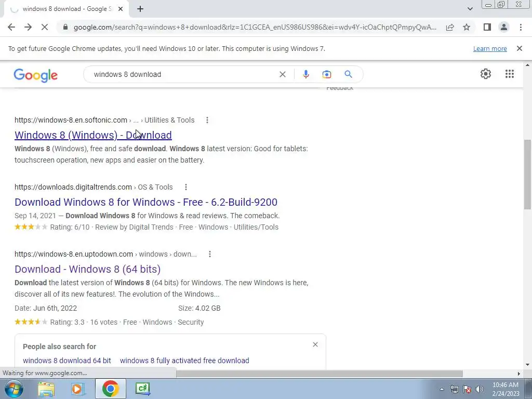532x399 pixels.
Task: Open Chrome three-dot menu
Action: [521, 27]
